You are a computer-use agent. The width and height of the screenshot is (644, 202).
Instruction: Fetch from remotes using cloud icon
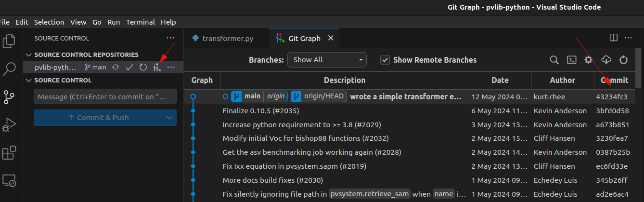(x=606, y=60)
